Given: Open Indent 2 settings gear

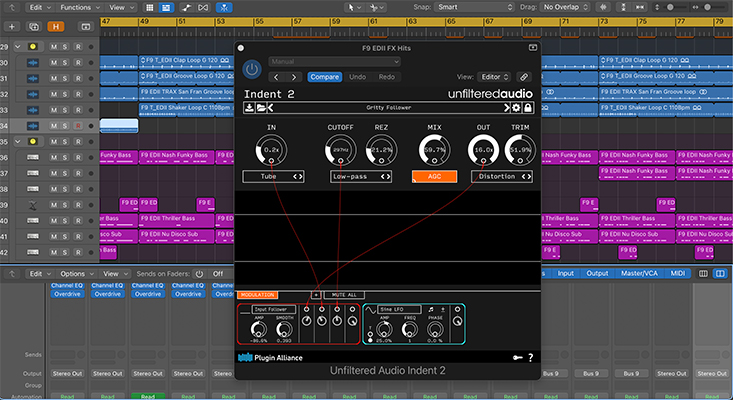Looking at the screenshot, I should point(516,107).
